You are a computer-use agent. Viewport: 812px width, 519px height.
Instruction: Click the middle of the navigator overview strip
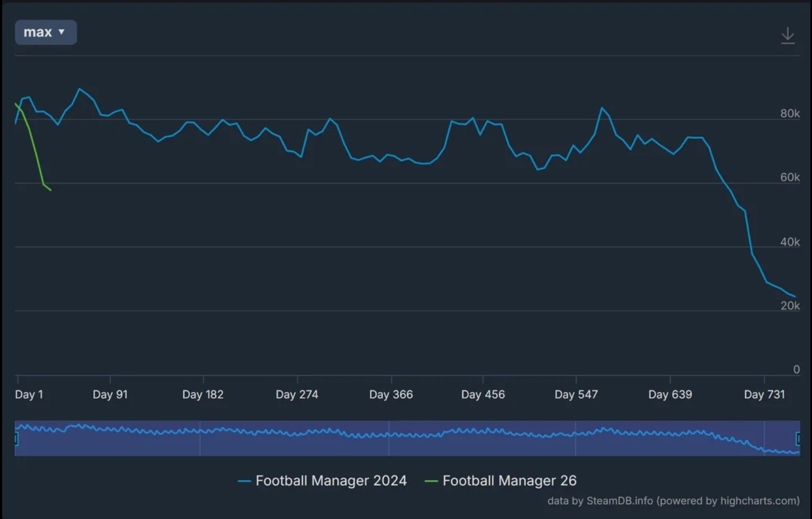[x=407, y=439]
